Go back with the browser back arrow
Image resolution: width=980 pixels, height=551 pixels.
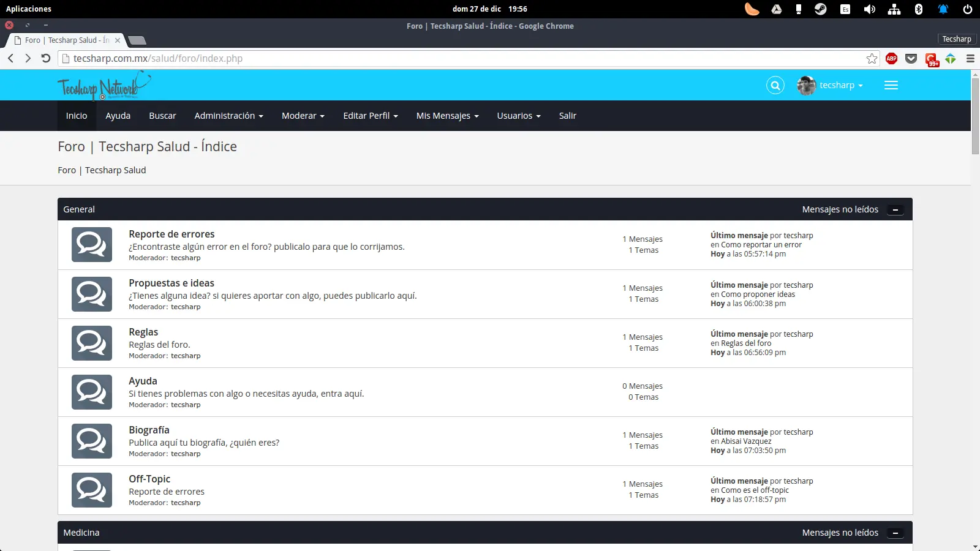(x=10, y=58)
